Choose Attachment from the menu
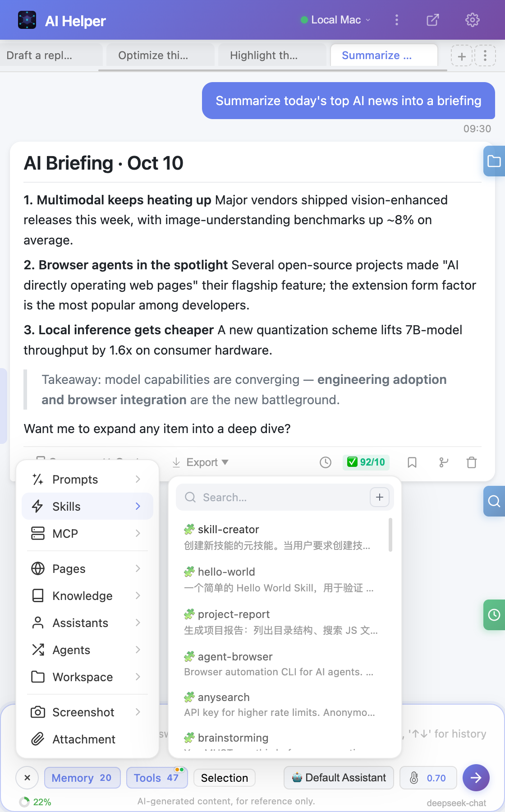505x812 pixels. coord(87,739)
